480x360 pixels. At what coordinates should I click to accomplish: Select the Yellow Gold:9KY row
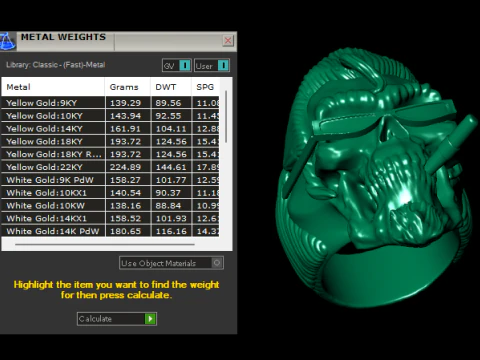110,103
